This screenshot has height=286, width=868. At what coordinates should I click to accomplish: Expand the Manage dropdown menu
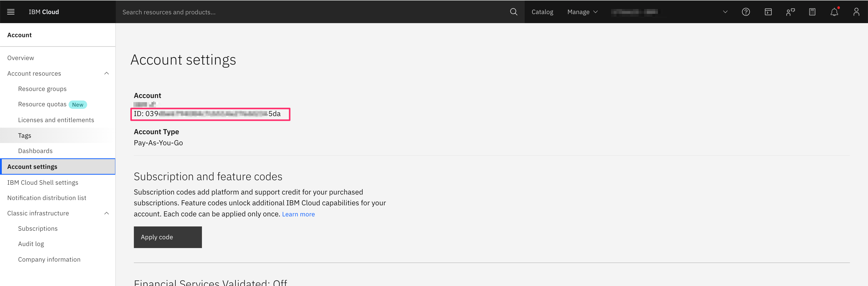pos(582,12)
